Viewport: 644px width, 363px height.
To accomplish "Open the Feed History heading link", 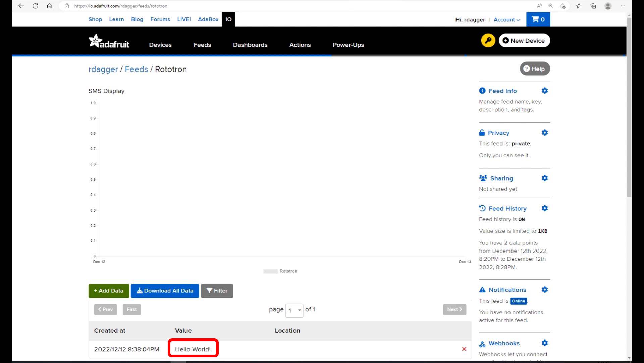I will (x=507, y=209).
